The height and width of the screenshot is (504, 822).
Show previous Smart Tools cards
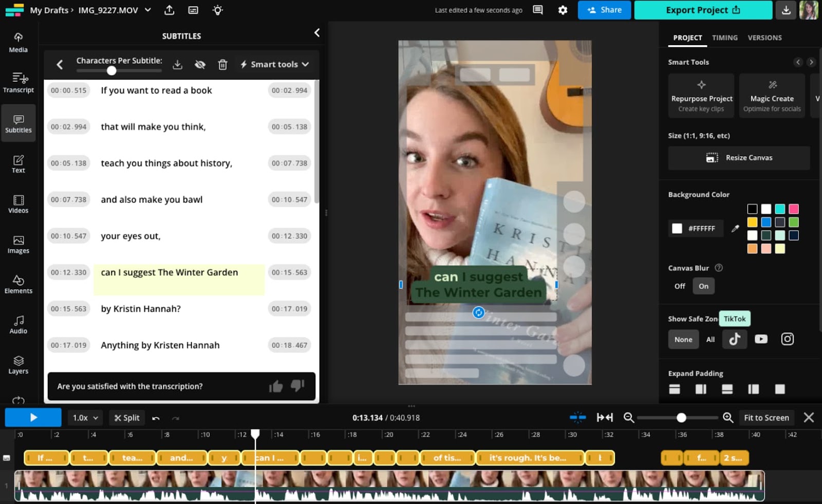[x=798, y=62]
